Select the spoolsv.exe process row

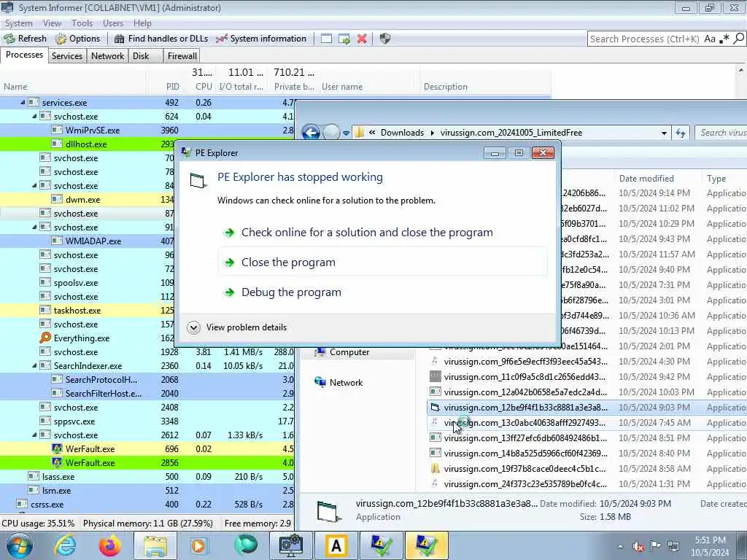(x=88, y=283)
